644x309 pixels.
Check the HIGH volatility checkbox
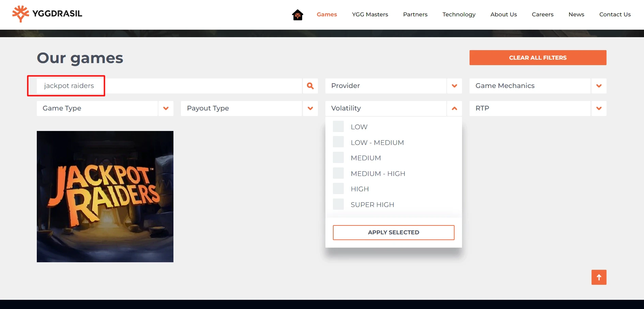click(338, 189)
